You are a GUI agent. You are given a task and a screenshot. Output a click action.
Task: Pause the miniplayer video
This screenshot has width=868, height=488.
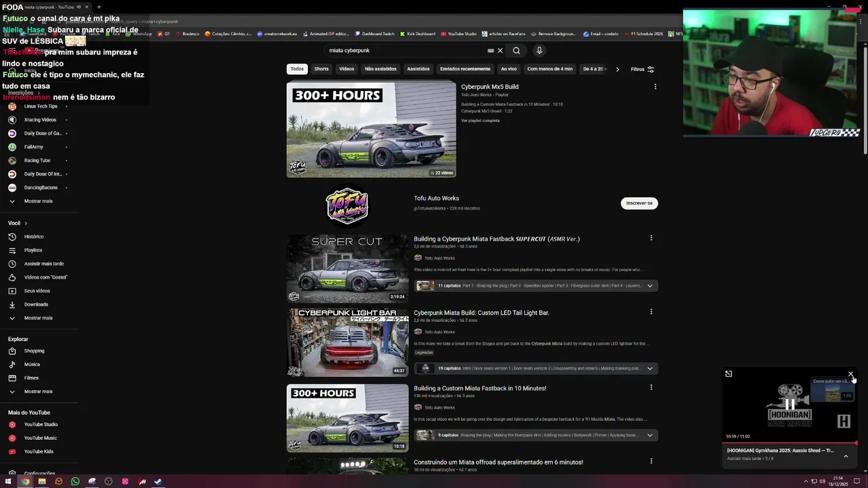pyautogui.click(x=789, y=405)
